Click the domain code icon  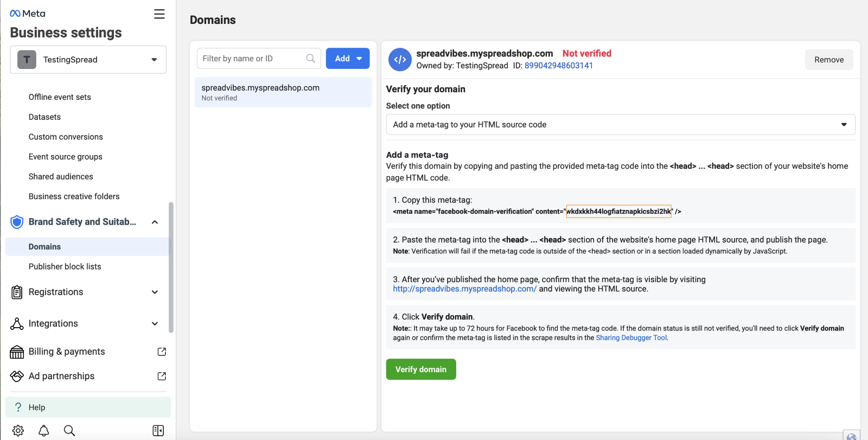[400, 59]
